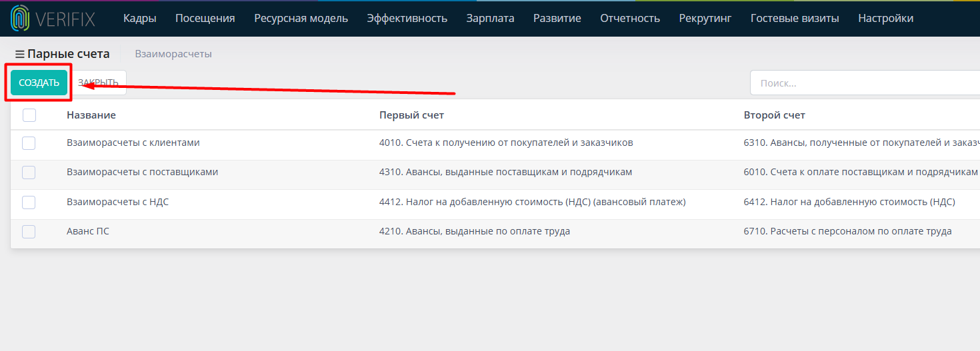Open the hamburger menu beside Парные счета
Image resolution: width=980 pixels, height=351 pixels.
[x=20, y=54]
